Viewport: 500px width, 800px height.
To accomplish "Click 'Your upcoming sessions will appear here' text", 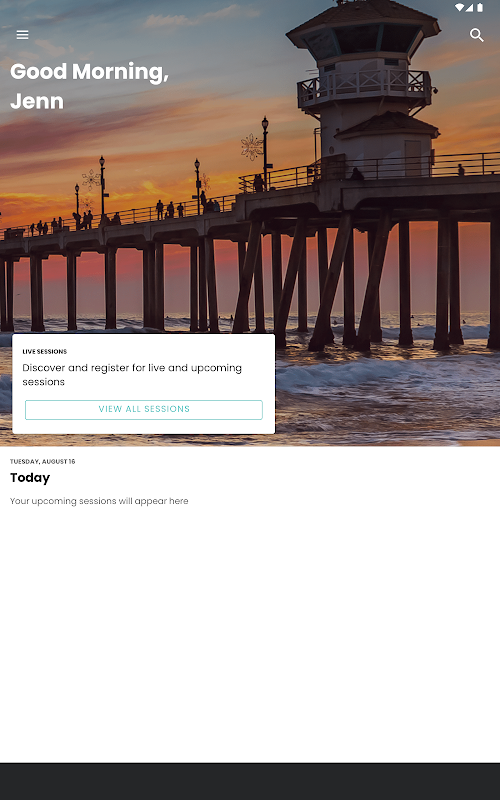I will 99,501.
